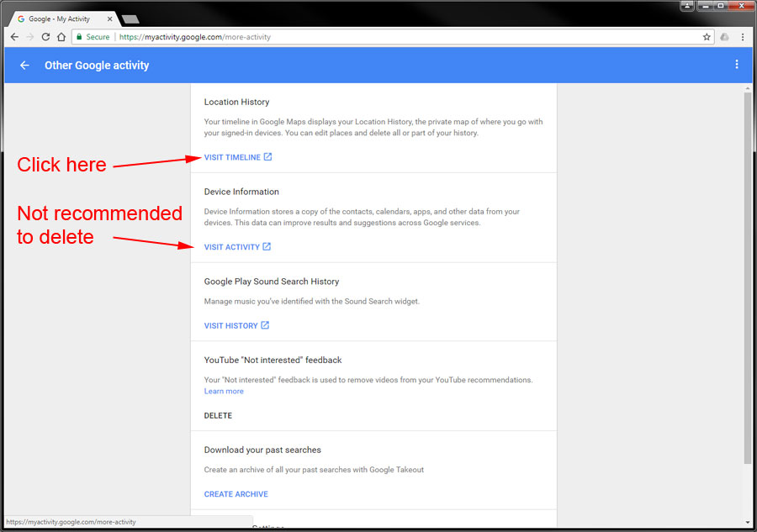Screen dimensions: 757x532
Task: Bookmark this page with the star icon
Action: (x=707, y=37)
